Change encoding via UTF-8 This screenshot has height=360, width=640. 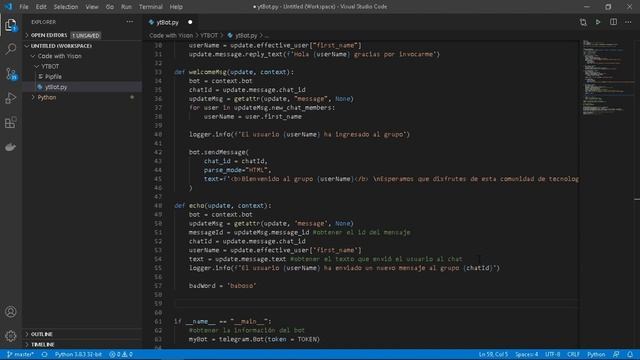553,354
